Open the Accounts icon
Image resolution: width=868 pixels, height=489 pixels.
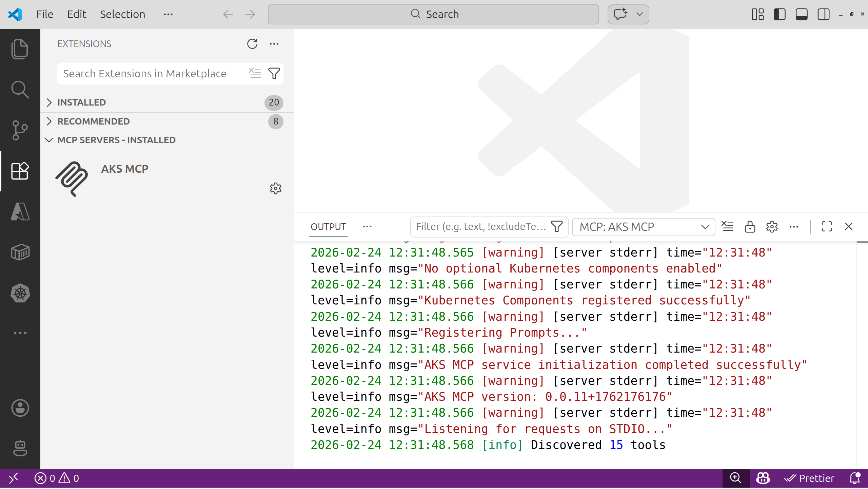click(x=20, y=408)
